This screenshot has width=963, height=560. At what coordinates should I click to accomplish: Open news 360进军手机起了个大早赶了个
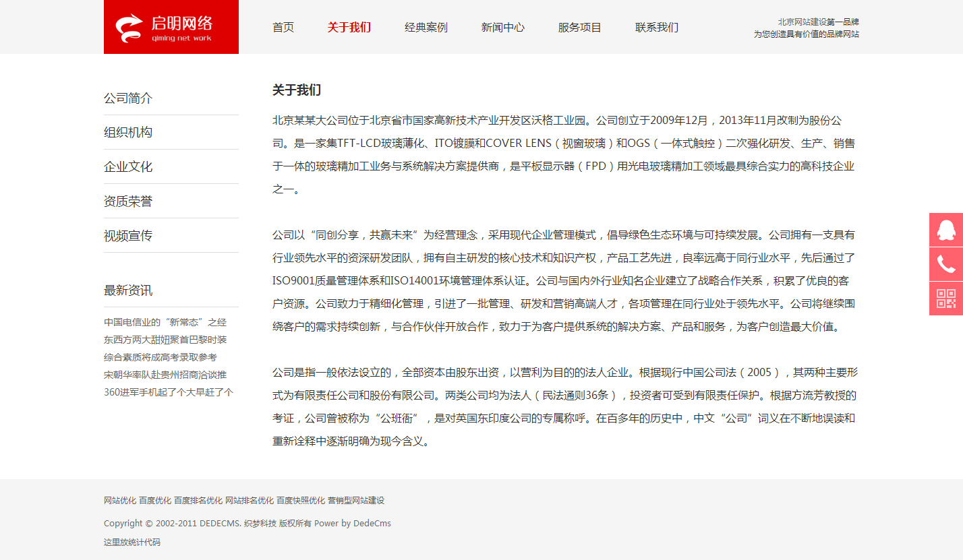pyautogui.click(x=169, y=392)
